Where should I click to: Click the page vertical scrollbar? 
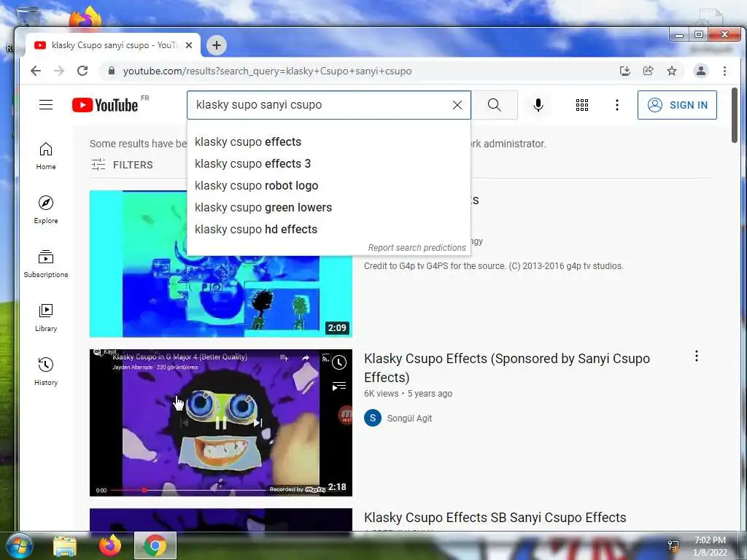(735, 114)
